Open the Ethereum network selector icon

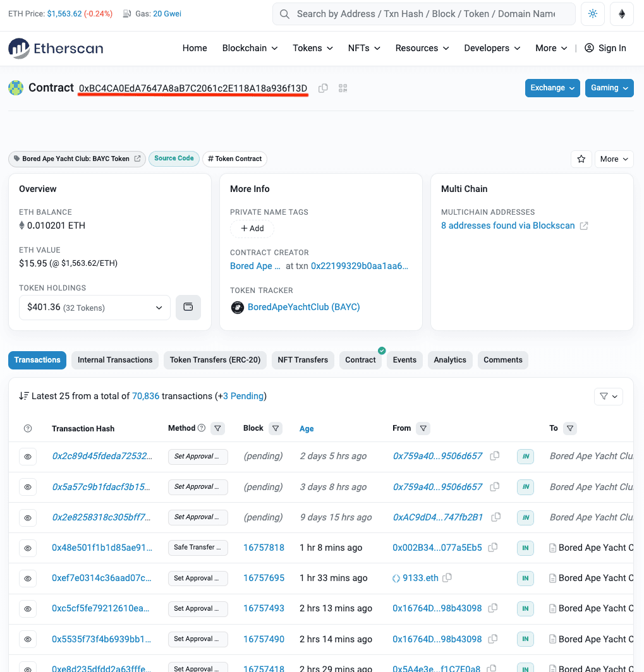622,14
